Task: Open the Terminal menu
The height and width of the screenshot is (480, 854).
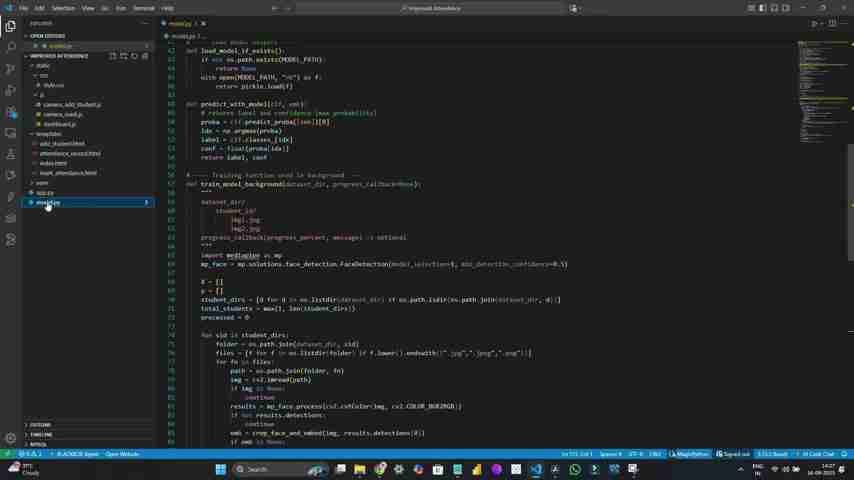Action: pos(144,8)
